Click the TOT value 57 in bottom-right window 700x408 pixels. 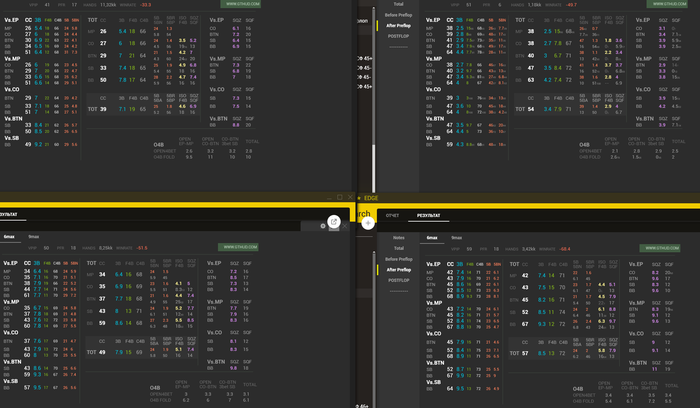click(525, 353)
